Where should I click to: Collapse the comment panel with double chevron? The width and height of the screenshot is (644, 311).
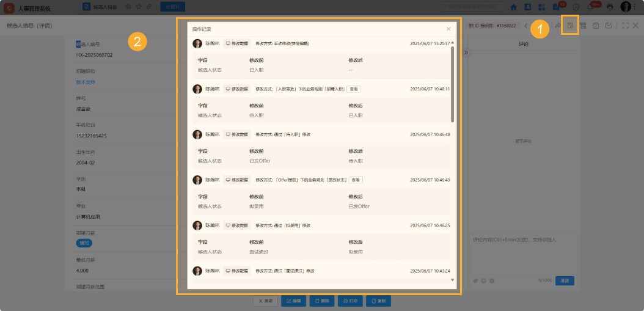[x=467, y=53]
